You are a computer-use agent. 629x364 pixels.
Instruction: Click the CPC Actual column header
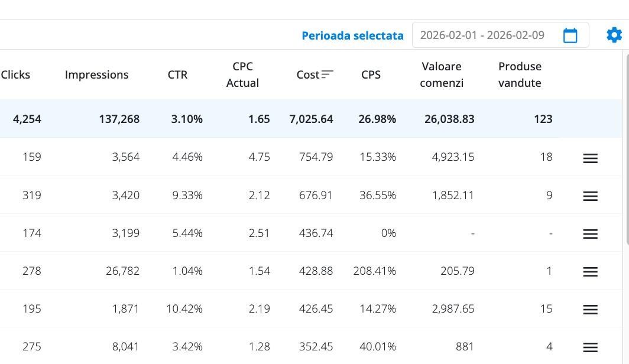(242, 74)
